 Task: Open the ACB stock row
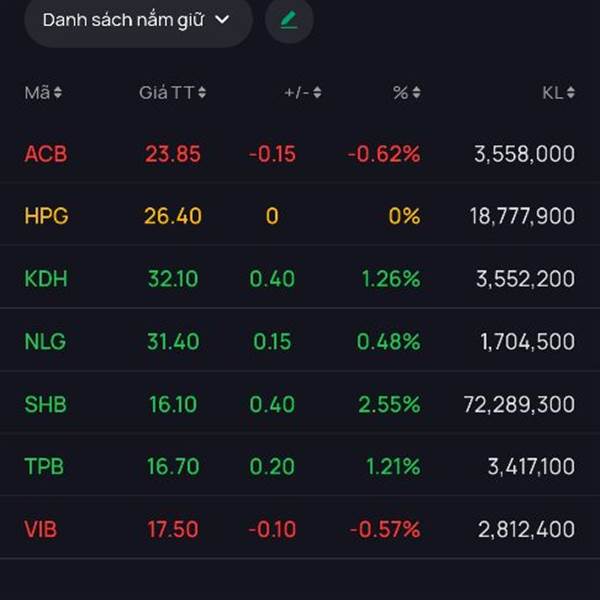point(300,154)
